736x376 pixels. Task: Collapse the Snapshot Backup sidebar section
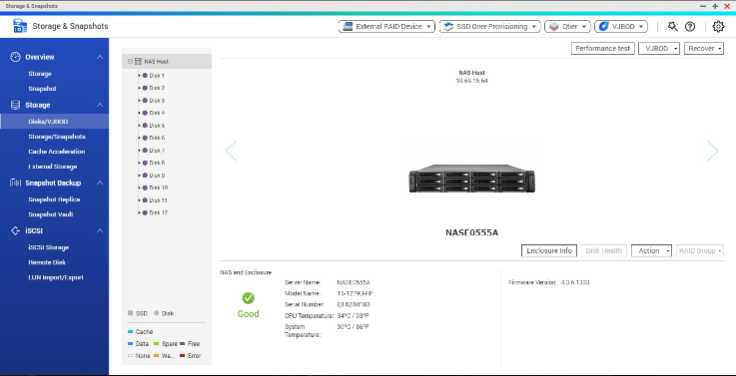pos(100,183)
